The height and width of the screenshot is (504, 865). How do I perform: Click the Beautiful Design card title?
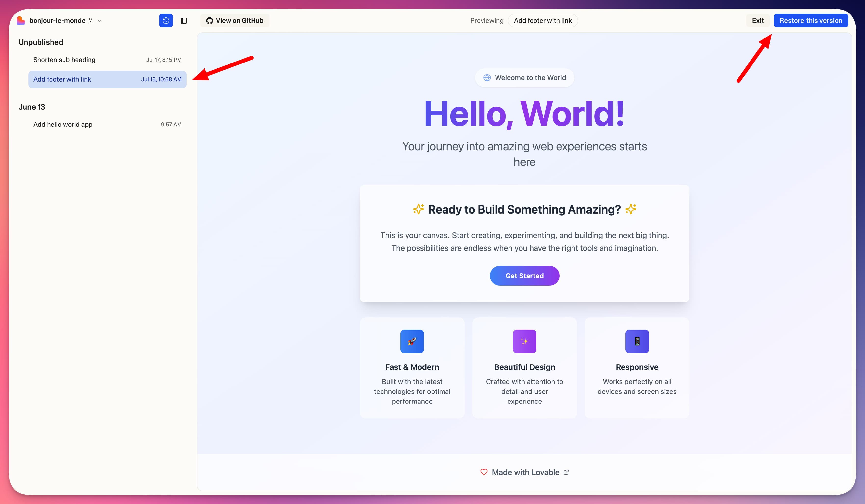click(524, 367)
